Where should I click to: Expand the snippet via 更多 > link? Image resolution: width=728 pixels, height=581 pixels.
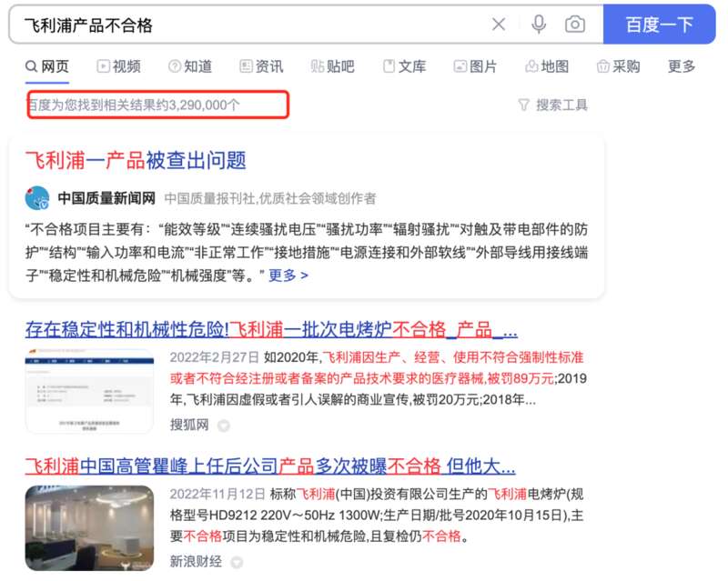[x=288, y=275]
